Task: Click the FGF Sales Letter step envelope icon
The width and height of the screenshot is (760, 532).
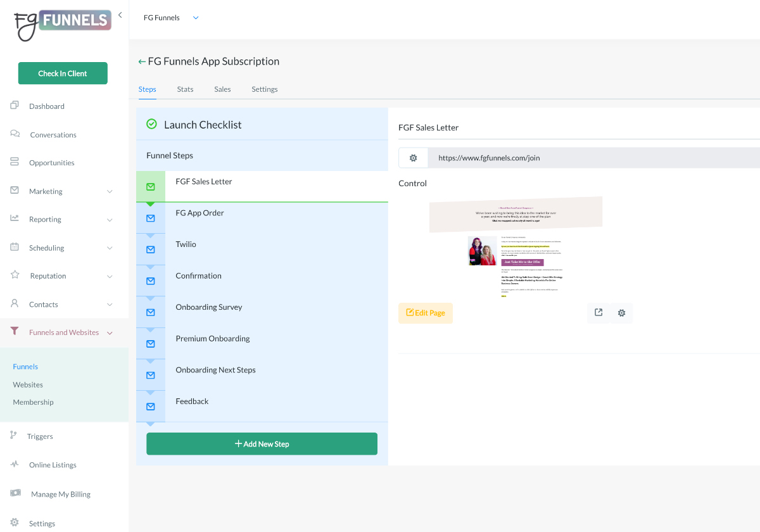Action: tap(151, 187)
